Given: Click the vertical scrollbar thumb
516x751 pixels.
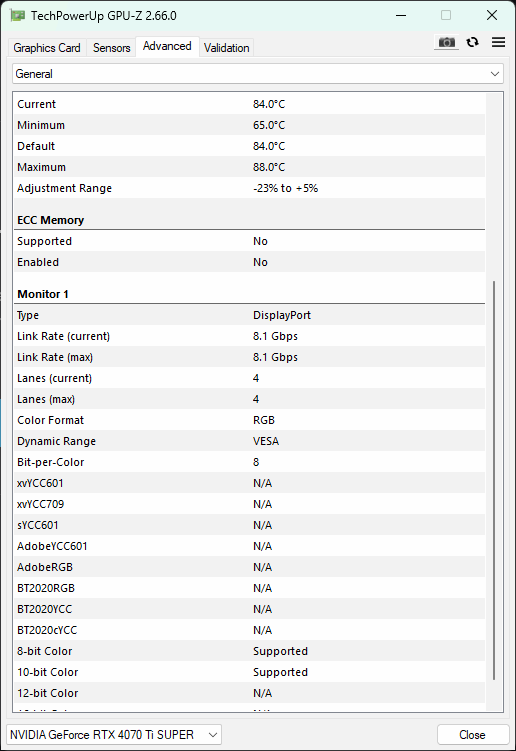Looking at the screenshot, I should tap(494, 479).
